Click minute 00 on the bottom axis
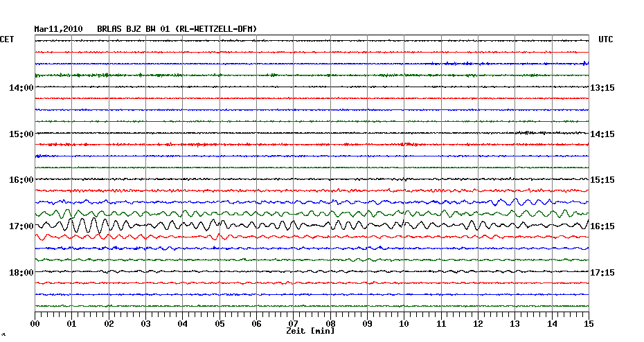 pos(35,323)
